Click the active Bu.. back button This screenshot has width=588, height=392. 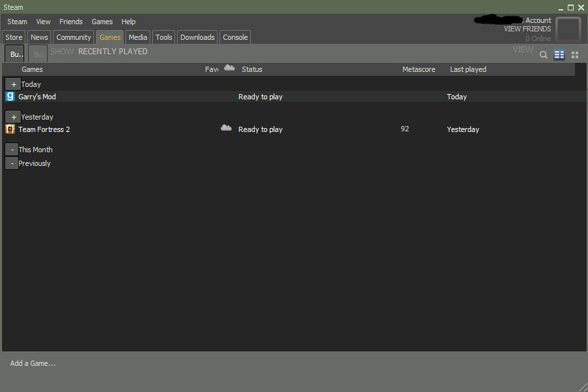[x=14, y=54]
